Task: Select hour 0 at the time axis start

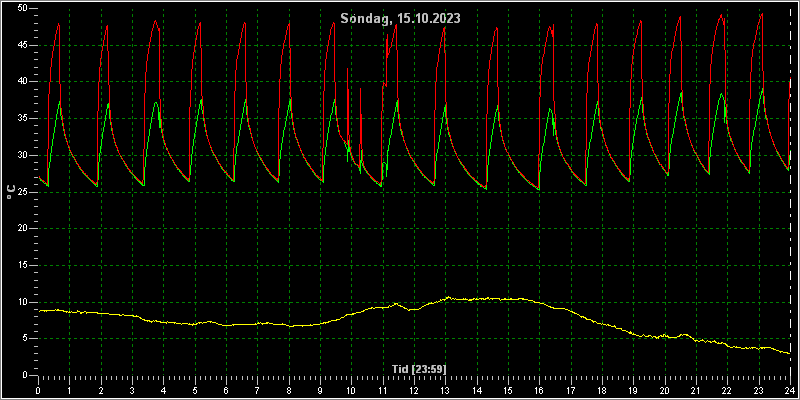Action: 38,391
